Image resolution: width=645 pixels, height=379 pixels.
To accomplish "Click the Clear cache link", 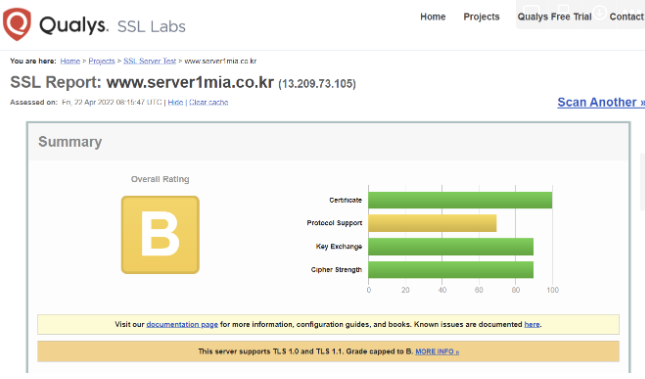I will click(209, 102).
